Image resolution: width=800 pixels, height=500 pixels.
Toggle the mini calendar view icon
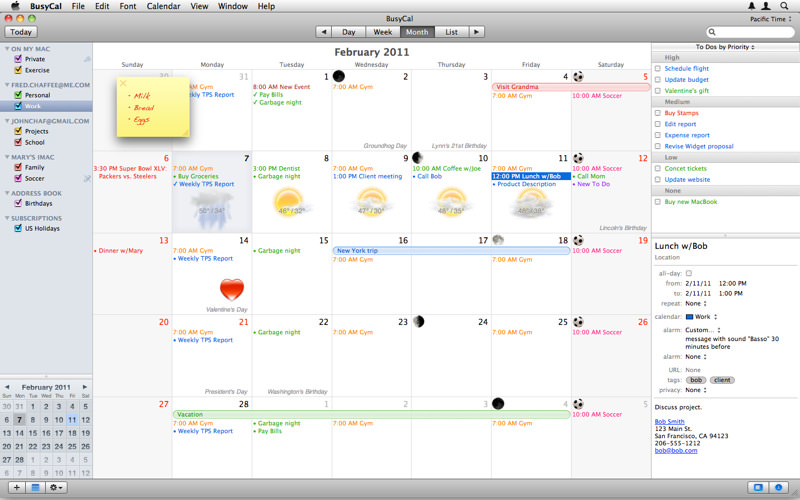coord(35,487)
